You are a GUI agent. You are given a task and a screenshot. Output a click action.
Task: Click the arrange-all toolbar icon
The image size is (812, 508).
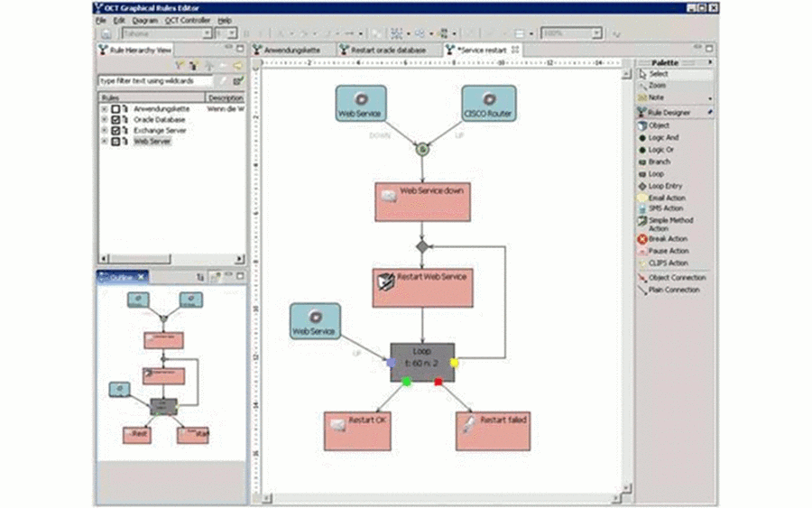pyautogui.click(x=396, y=33)
